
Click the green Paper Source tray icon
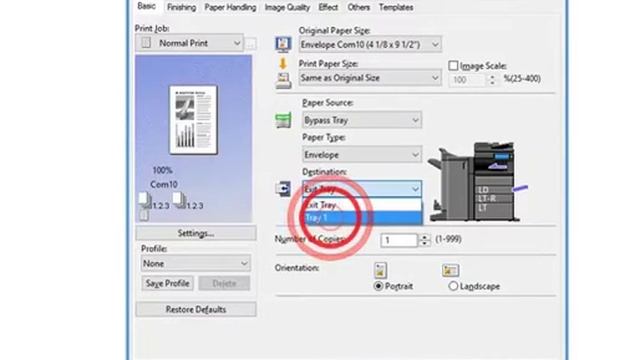tap(283, 120)
